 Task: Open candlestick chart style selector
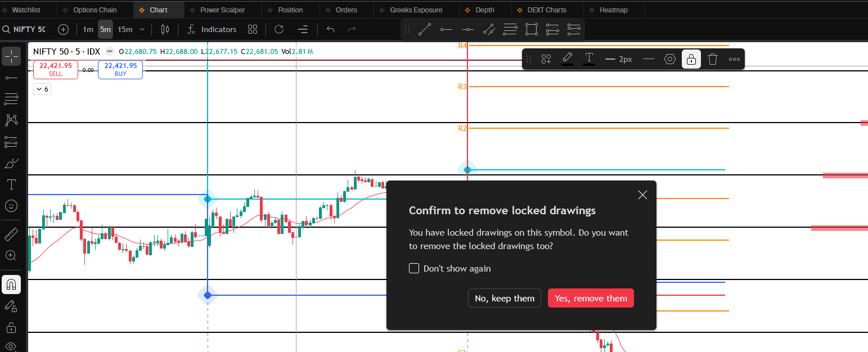(165, 29)
